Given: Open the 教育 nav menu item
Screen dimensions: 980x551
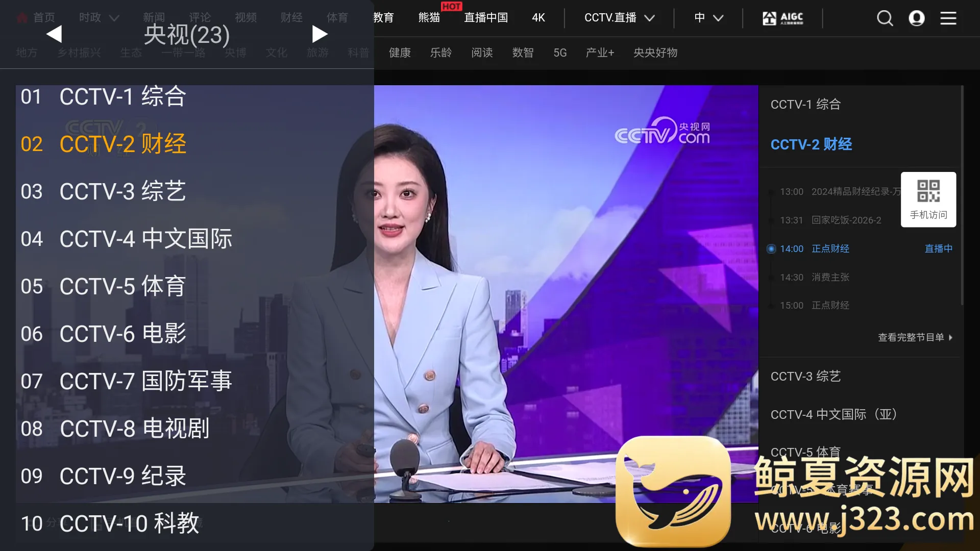Looking at the screenshot, I should tap(383, 18).
